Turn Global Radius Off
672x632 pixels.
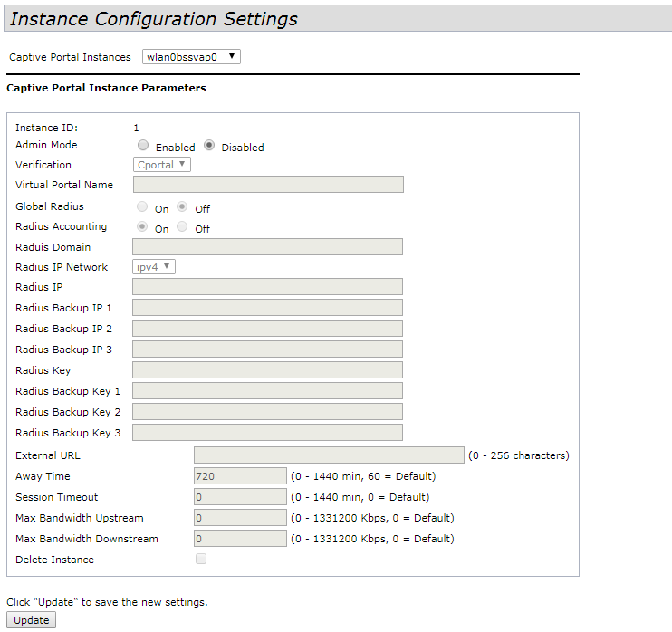(x=183, y=207)
